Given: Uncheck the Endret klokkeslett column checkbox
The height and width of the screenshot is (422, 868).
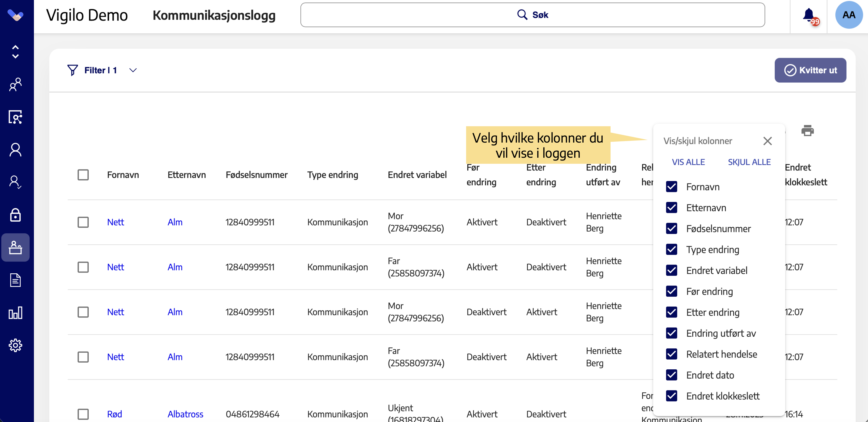Looking at the screenshot, I should pos(671,396).
